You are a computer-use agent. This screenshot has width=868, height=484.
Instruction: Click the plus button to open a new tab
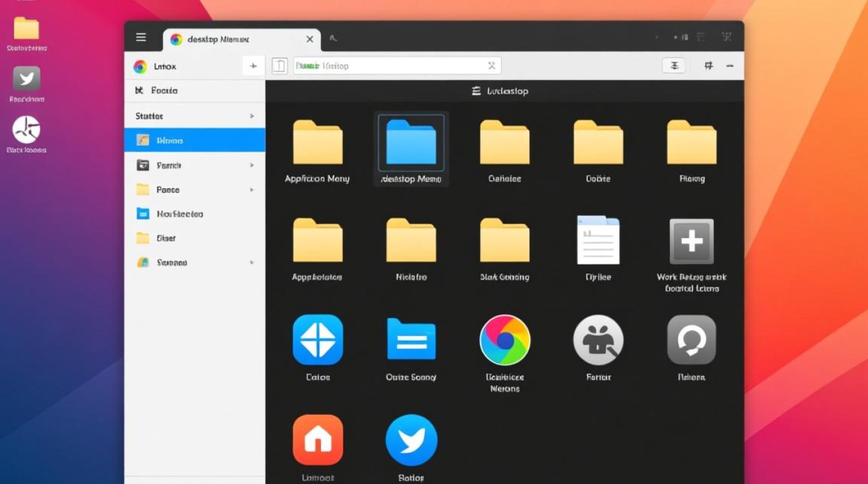[x=253, y=66]
